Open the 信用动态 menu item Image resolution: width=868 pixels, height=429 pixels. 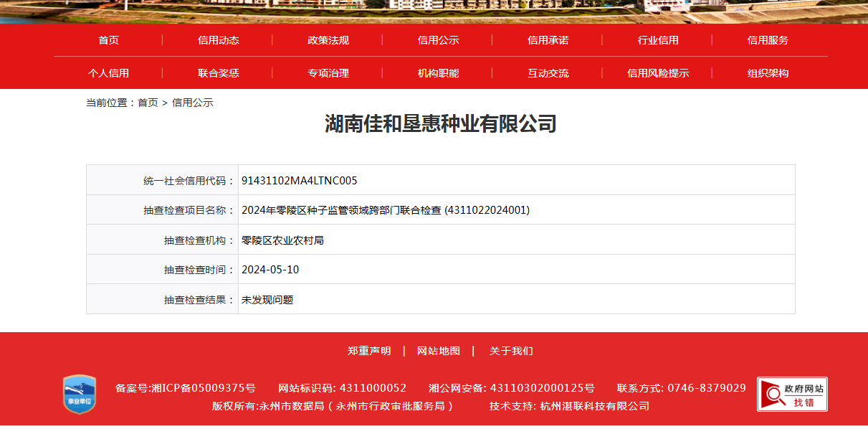pyautogui.click(x=219, y=40)
